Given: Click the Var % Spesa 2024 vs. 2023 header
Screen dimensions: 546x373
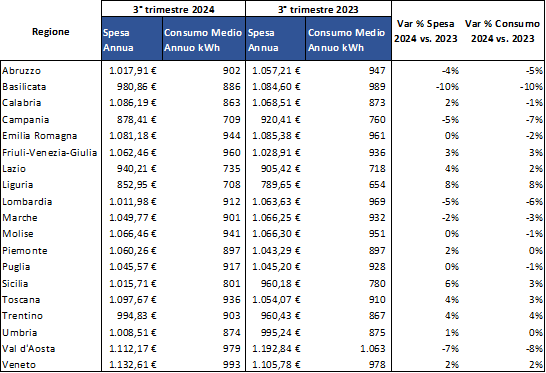Looking at the screenshot, I should (x=426, y=31).
